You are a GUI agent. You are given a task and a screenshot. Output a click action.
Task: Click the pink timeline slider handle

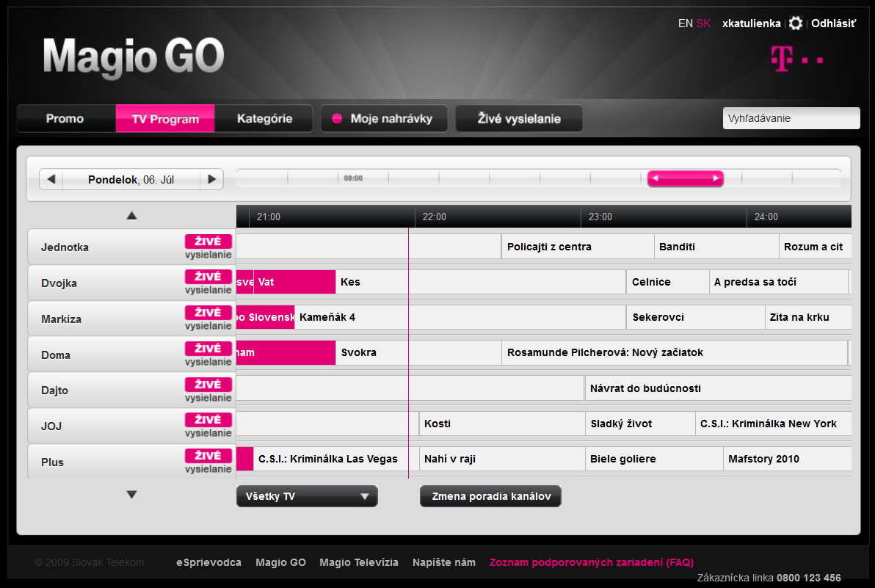pos(686,178)
